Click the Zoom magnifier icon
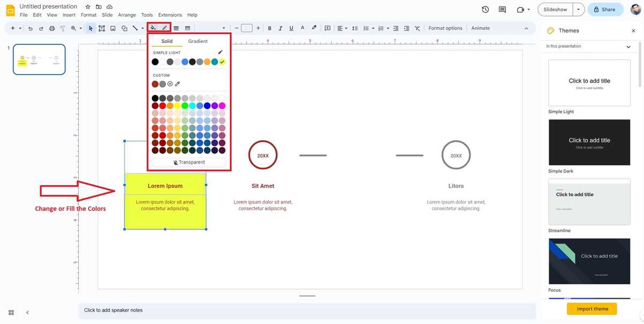The image size is (644, 324). [x=74, y=28]
